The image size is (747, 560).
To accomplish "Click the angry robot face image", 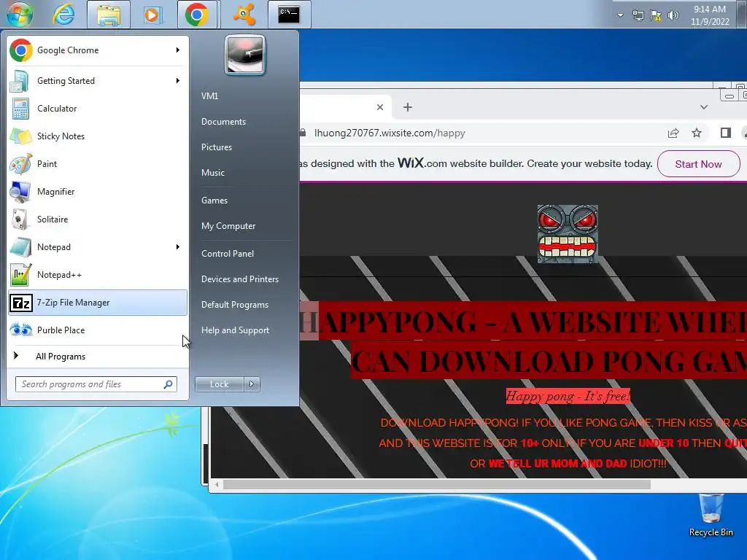I will (x=568, y=234).
